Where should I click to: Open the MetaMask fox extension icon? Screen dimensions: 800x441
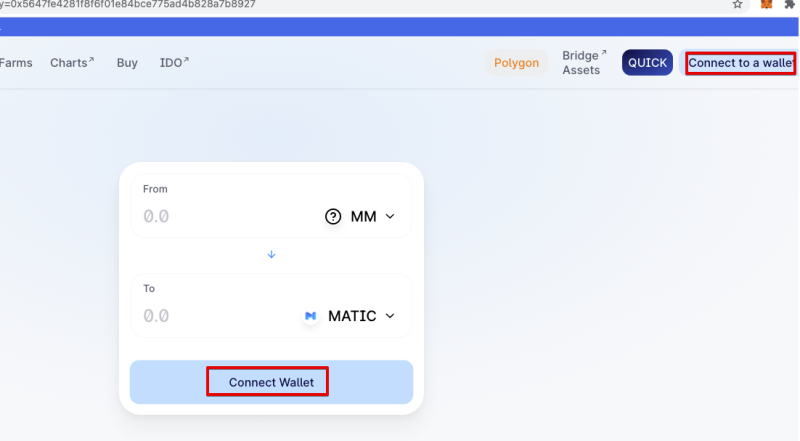pyautogui.click(x=766, y=5)
